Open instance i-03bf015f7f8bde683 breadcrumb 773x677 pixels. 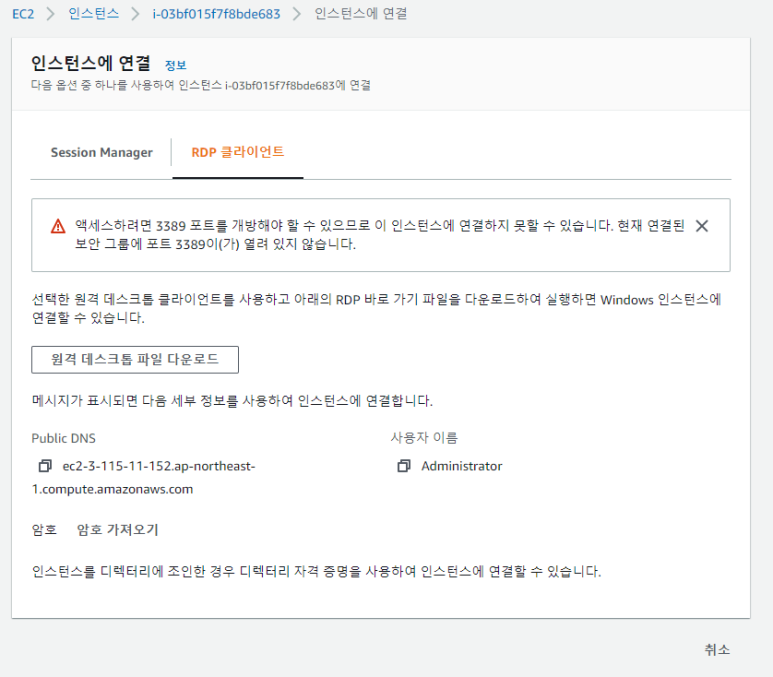pos(216,14)
